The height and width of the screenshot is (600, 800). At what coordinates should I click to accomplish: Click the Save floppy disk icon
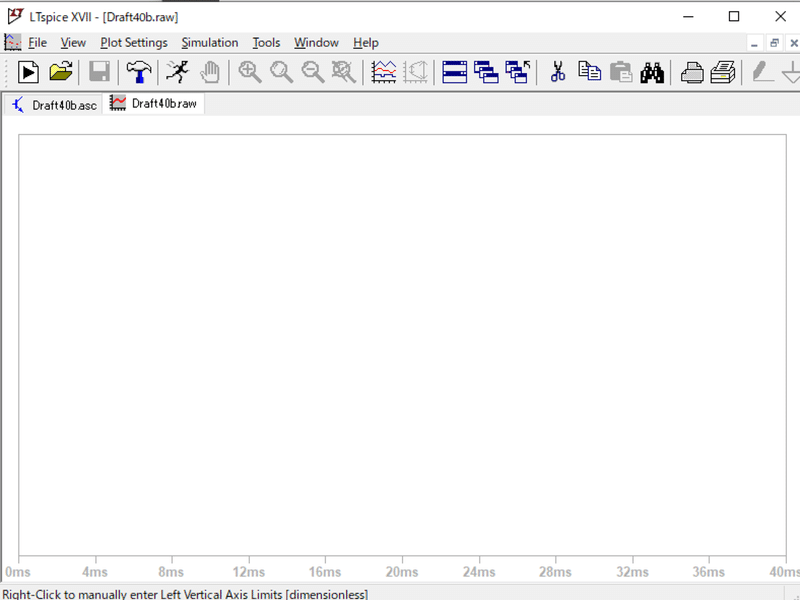click(99, 72)
